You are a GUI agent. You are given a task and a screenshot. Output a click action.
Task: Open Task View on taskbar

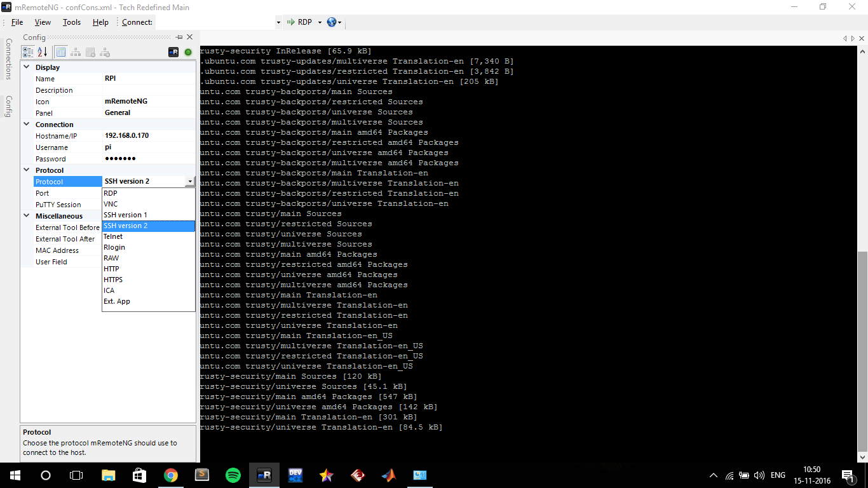click(x=76, y=475)
